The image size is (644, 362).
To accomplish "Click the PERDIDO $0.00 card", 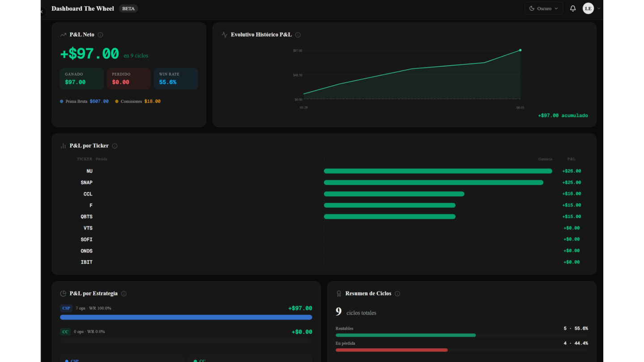I will [x=129, y=79].
